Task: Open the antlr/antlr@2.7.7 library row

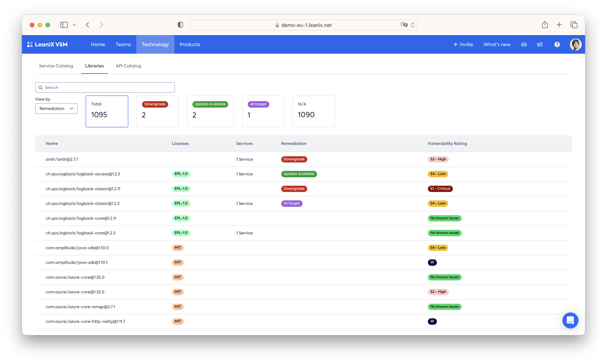Action: tap(62, 159)
